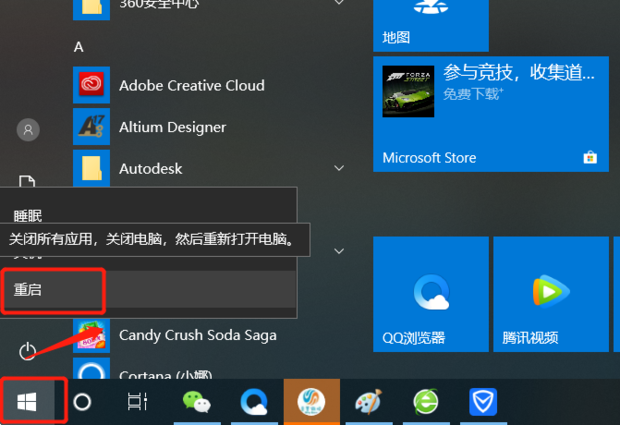The width and height of the screenshot is (620, 425).
Task: Open the 腾讯视频 tile
Action: [x=549, y=294]
